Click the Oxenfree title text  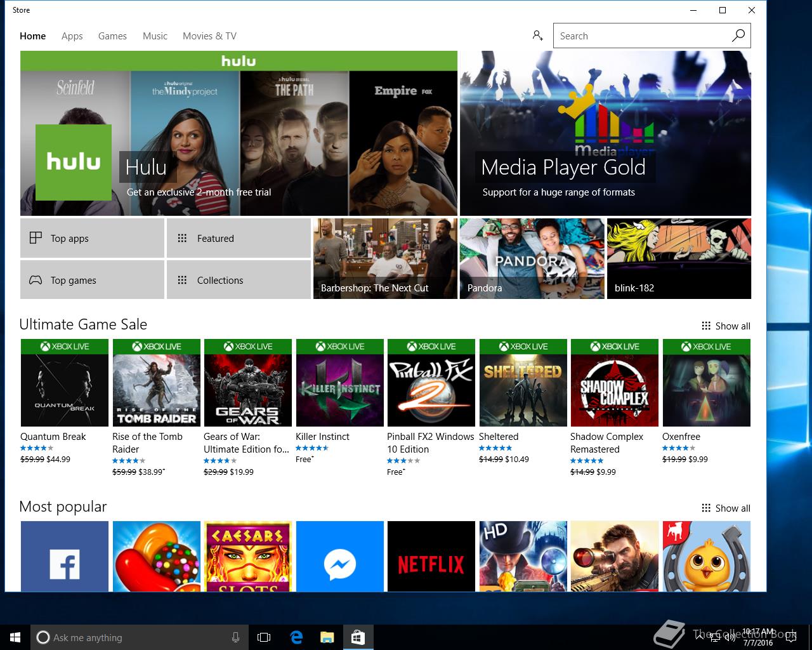point(681,437)
